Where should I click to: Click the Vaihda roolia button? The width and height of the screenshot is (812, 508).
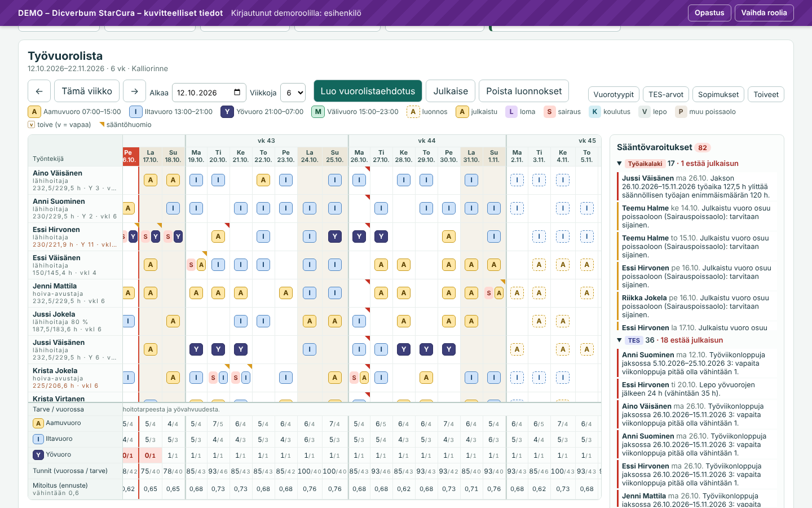(764, 13)
